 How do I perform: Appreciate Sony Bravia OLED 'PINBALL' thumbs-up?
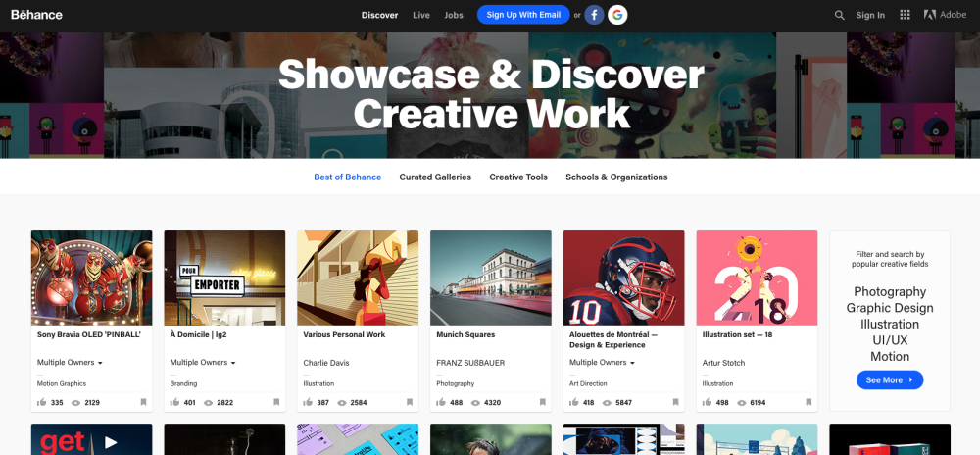click(x=42, y=402)
